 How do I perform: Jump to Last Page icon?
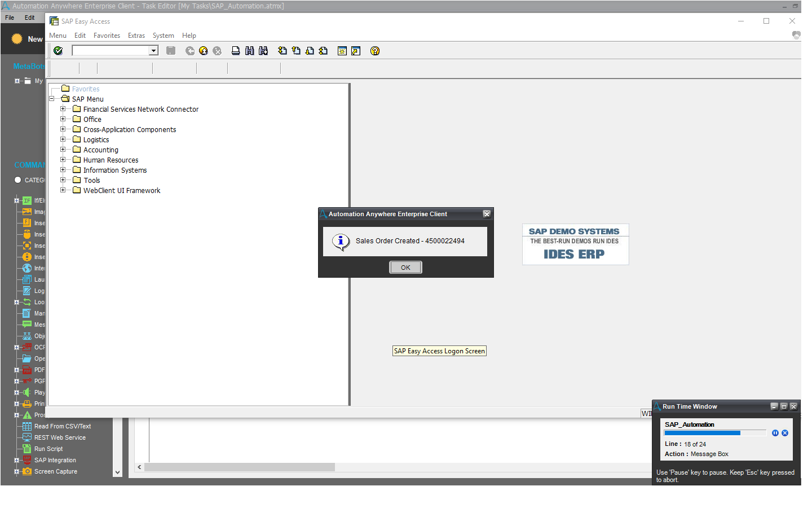[x=323, y=51]
